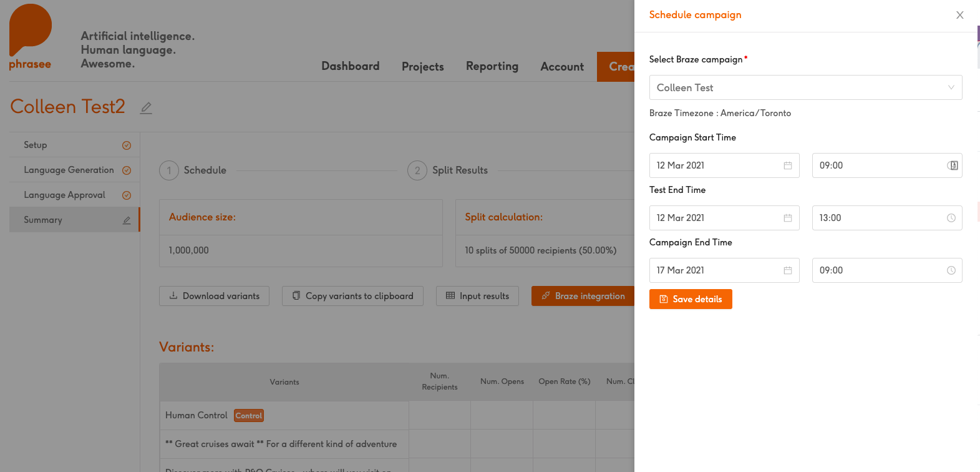Image resolution: width=980 pixels, height=472 pixels.
Task: Copy variants to clipboard
Action: point(352,296)
